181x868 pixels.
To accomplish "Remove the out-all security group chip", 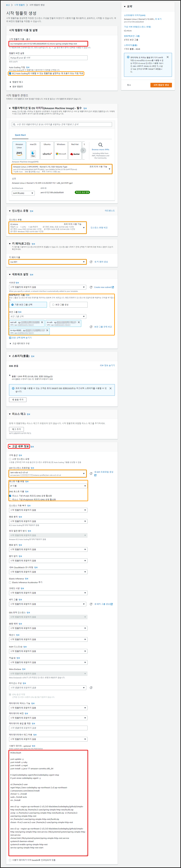I will [x=42, y=323].
